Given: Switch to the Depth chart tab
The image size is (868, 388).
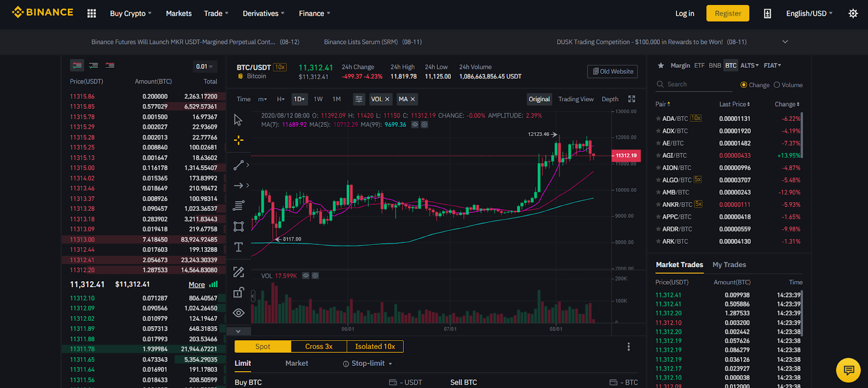Looking at the screenshot, I should coord(610,99).
